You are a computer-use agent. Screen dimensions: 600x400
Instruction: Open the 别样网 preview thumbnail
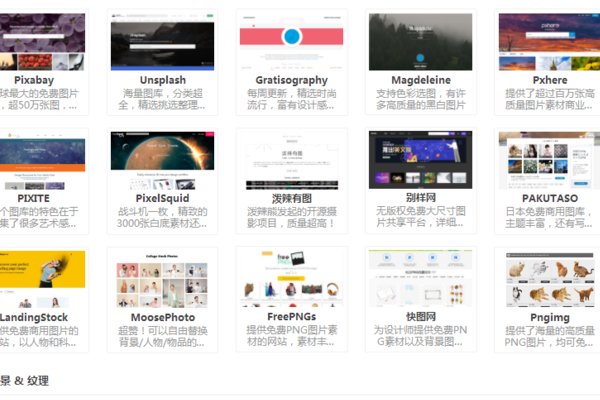tap(421, 160)
